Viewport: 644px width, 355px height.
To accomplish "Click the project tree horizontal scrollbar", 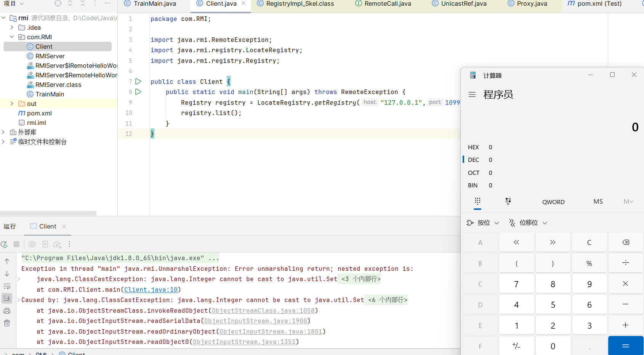I will coord(48,213).
